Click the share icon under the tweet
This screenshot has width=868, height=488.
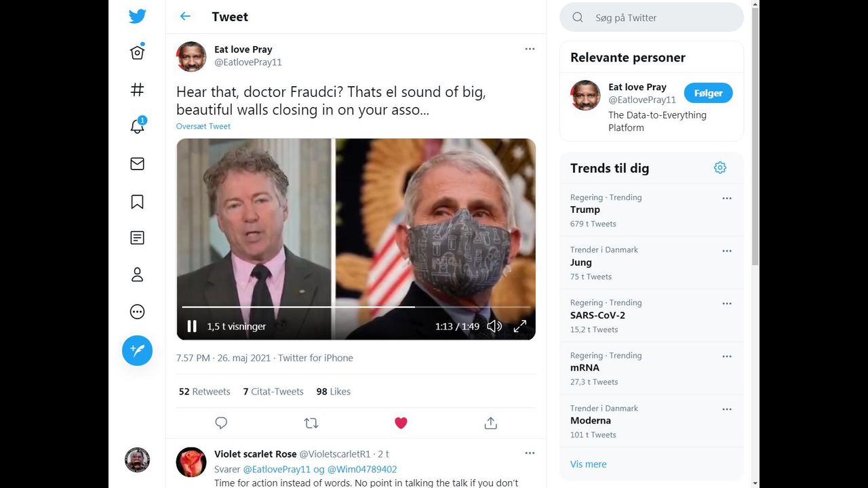[x=491, y=423]
